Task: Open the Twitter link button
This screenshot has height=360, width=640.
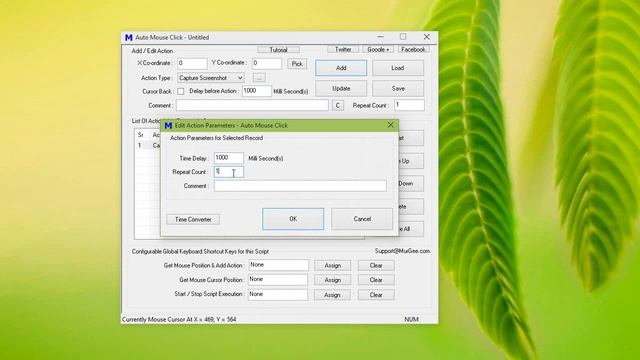Action: (x=343, y=49)
